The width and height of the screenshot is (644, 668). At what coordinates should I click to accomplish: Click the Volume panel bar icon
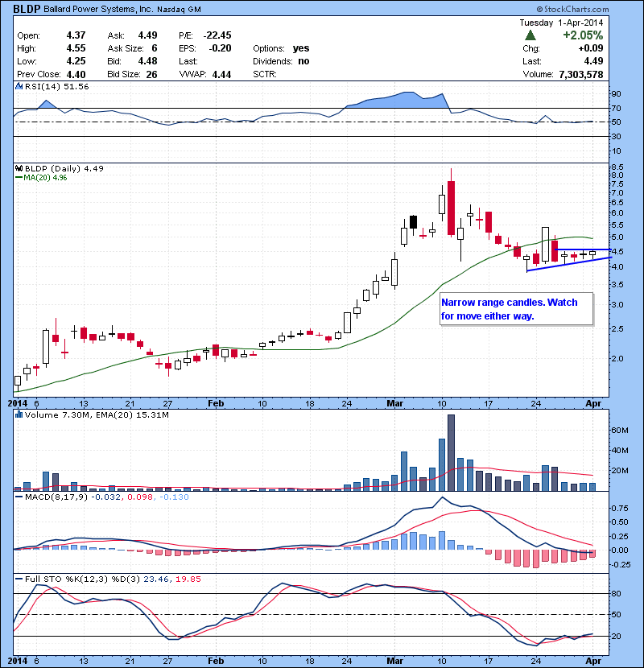coord(19,414)
